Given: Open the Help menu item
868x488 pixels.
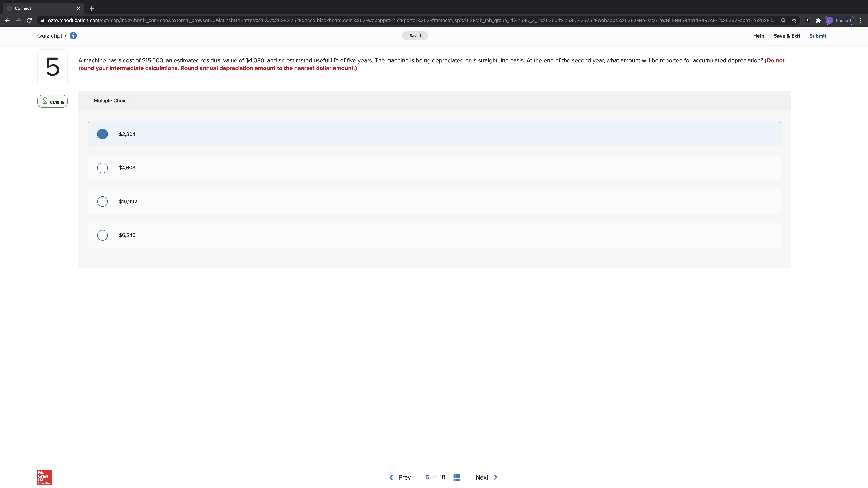Looking at the screenshot, I should click(758, 36).
